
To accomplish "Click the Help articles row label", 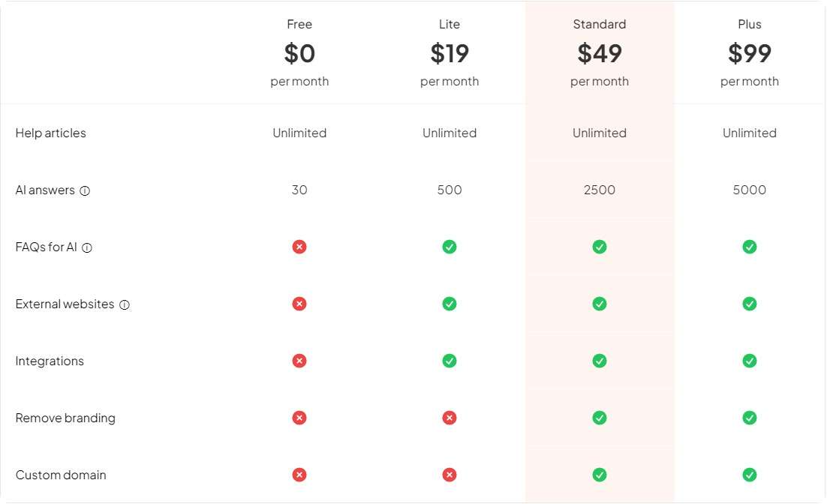I will [x=50, y=133].
